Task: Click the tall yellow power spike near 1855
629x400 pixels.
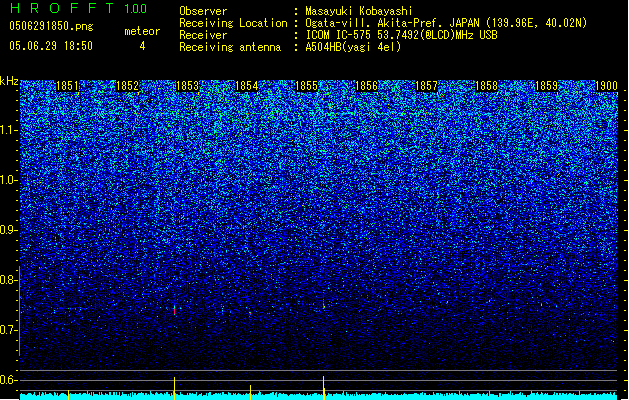Action: [x=324, y=387]
